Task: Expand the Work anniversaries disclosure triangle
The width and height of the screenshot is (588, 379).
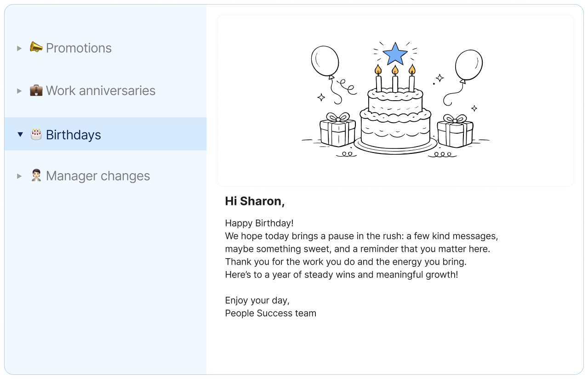Action: tap(19, 91)
